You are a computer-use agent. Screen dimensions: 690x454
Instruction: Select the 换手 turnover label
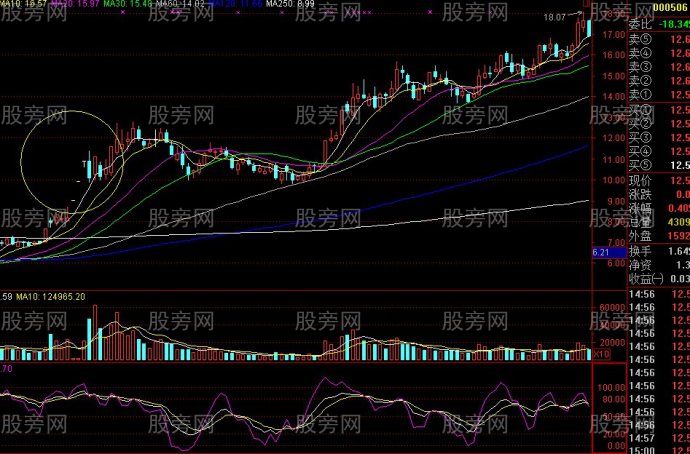coord(640,251)
